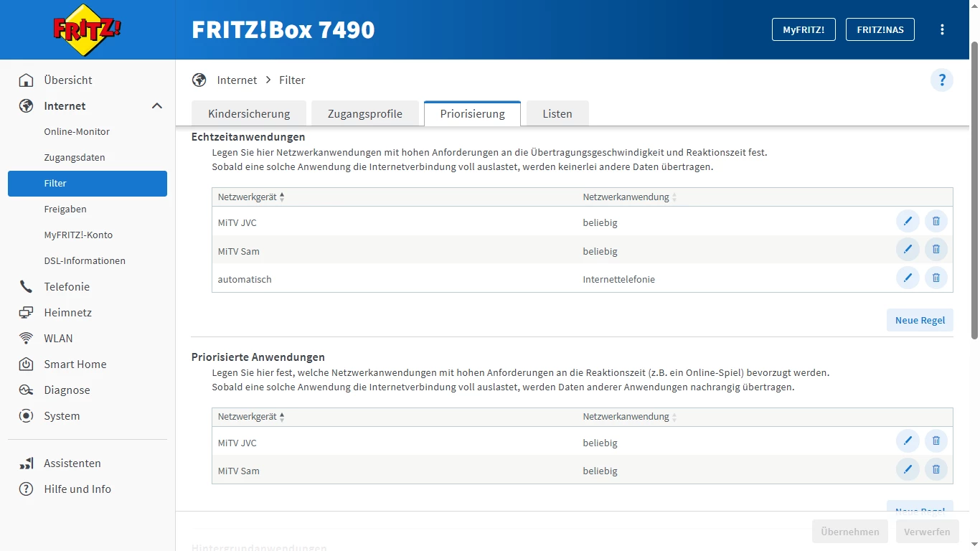Viewport: 980px width, 551px height.
Task: Edit the MiTV Sam rule in Echtzeitanwendungen
Action: 908,249
